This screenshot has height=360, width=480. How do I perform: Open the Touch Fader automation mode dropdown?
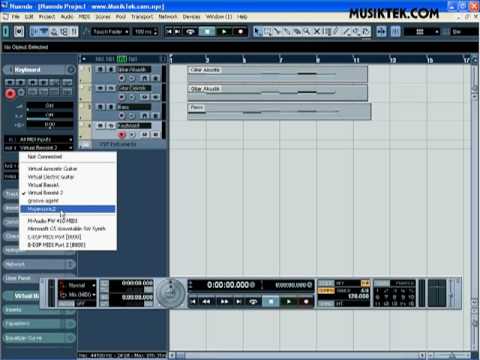(110, 32)
